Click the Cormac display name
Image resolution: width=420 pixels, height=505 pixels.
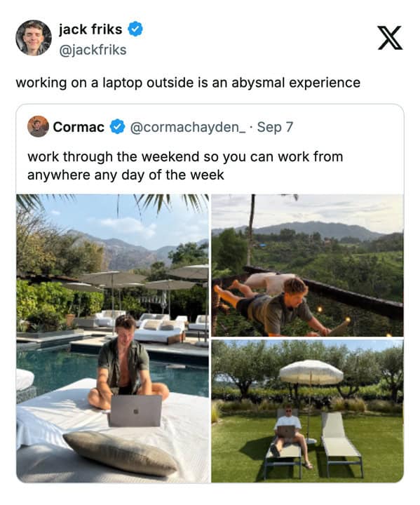[x=79, y=127]
